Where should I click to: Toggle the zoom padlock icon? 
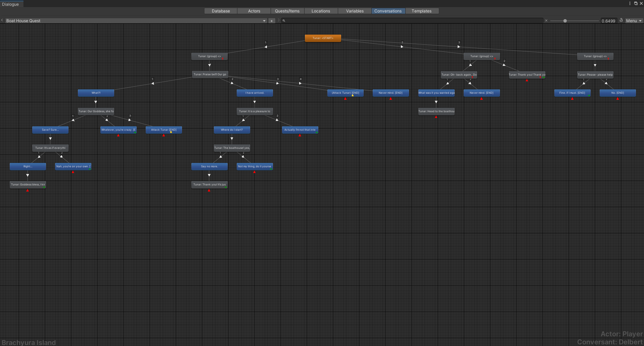pos(621,20)
